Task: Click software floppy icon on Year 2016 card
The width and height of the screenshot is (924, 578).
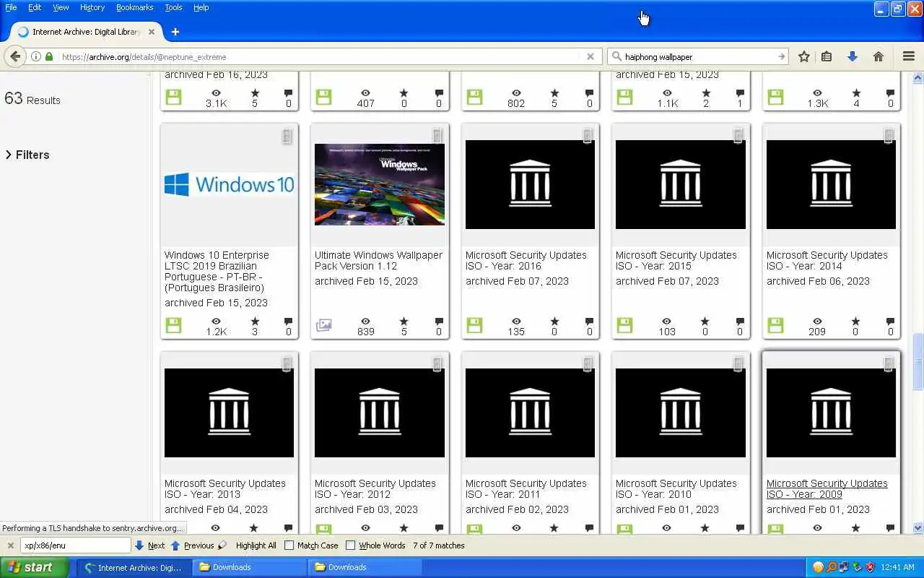Action: [x=474, y=325]
